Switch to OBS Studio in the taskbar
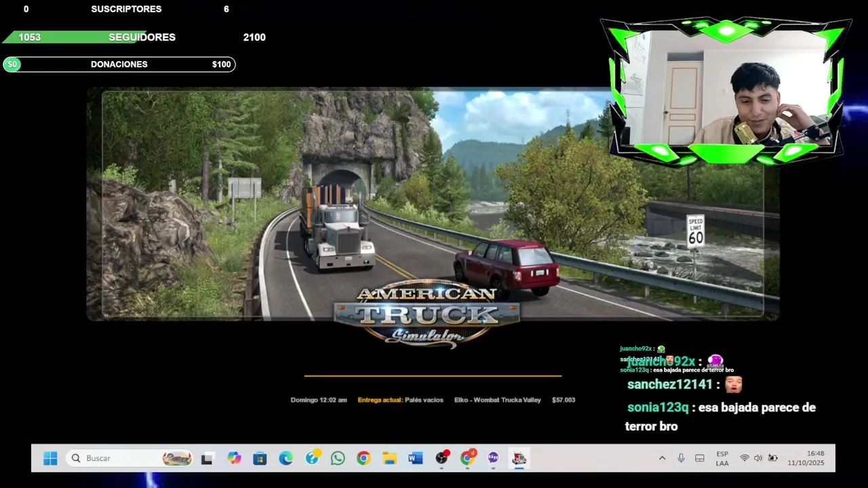The width and height of the screenshot is (868, 488). (441, 459)
